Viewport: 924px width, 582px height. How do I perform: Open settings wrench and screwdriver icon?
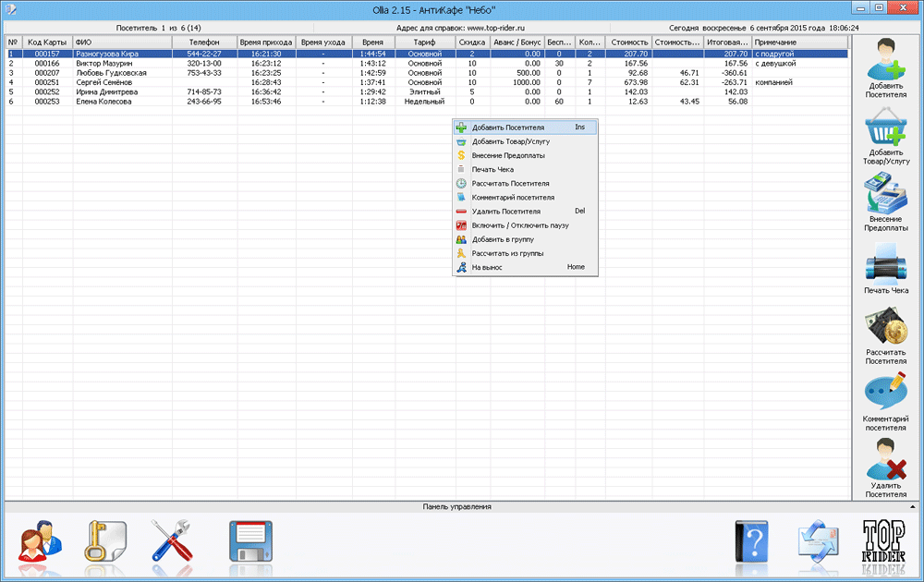click(172, 540)
